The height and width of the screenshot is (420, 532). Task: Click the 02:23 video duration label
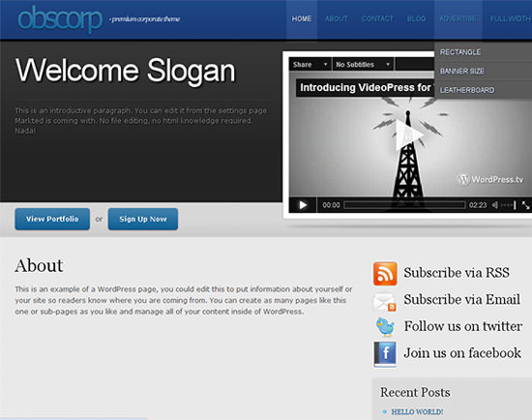(x=478, y=205)
